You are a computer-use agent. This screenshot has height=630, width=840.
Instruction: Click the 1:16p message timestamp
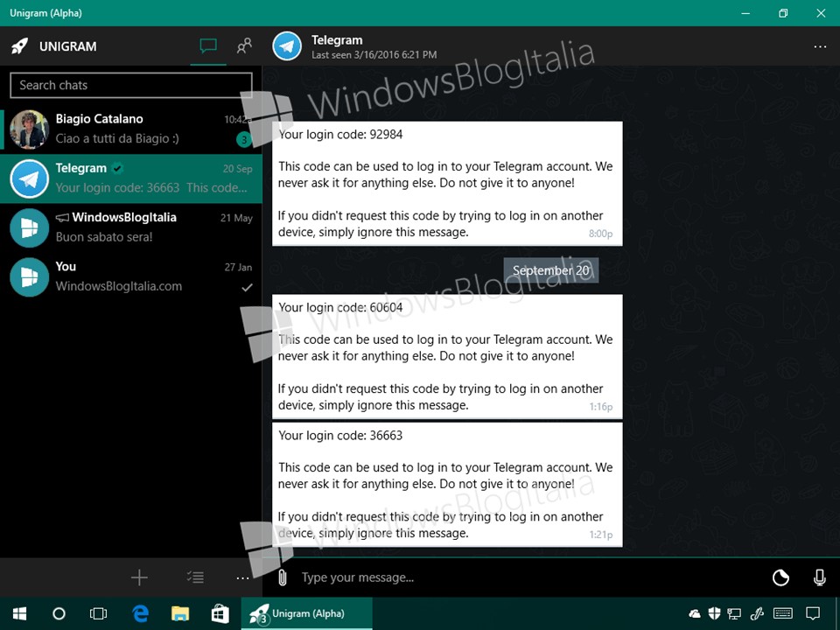pyautogui.click(x=601, y=407)
